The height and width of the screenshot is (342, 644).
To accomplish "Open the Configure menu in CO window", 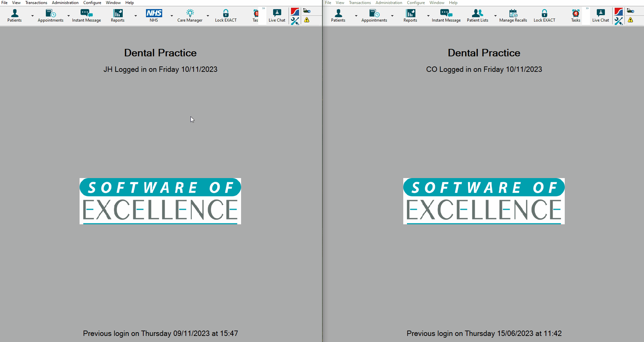I will [416, 3].
